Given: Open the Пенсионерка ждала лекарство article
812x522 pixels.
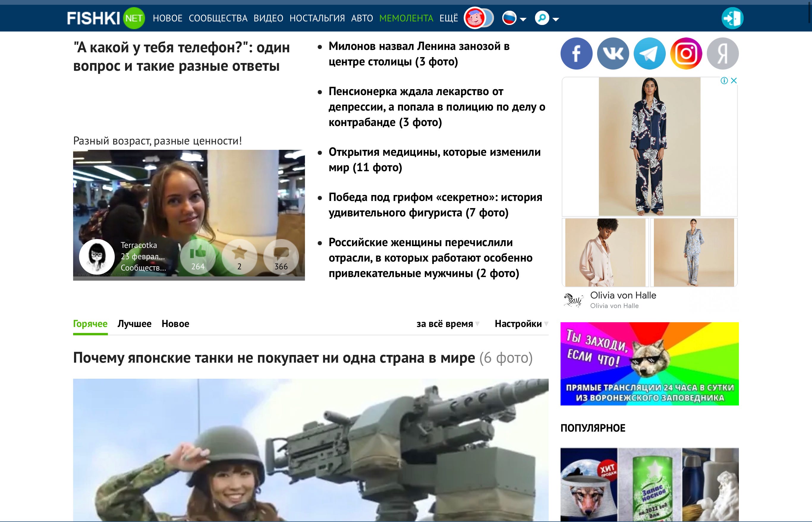Looking at the screenshot, I should point(437,107).
